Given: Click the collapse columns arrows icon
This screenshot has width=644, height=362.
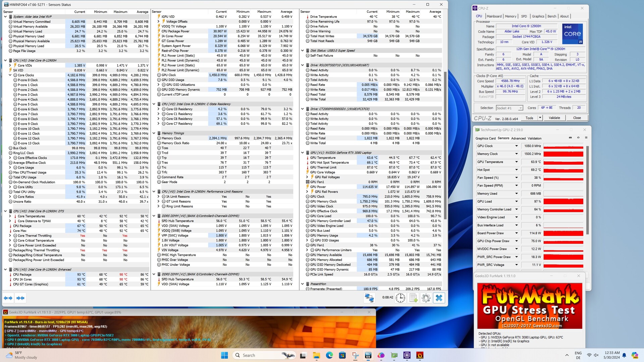Looking at the screenshot, I should tap(20, 298).
